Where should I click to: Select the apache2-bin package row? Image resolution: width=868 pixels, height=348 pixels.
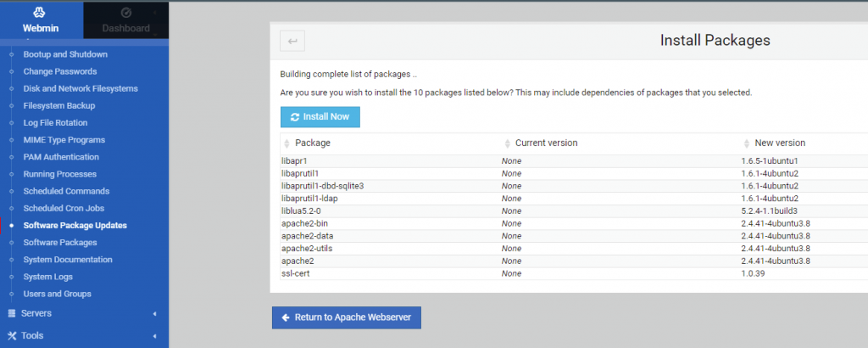[x=304, y=223]
